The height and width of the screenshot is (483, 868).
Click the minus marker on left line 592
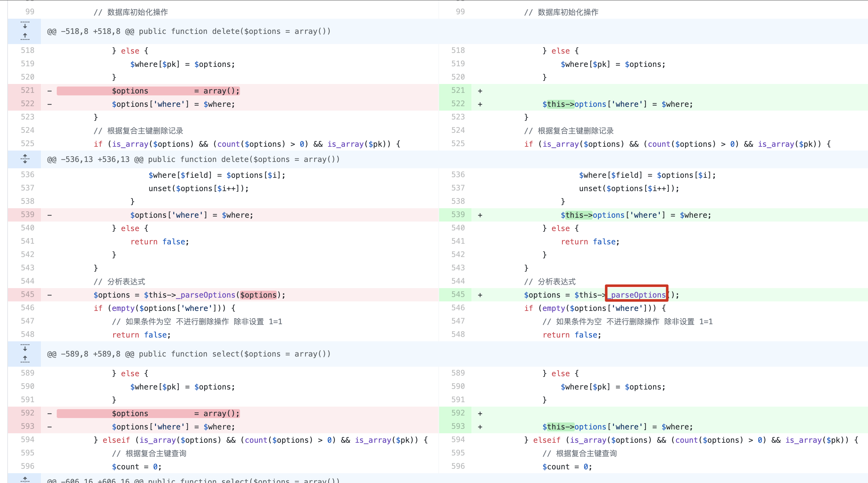point(49,414)
